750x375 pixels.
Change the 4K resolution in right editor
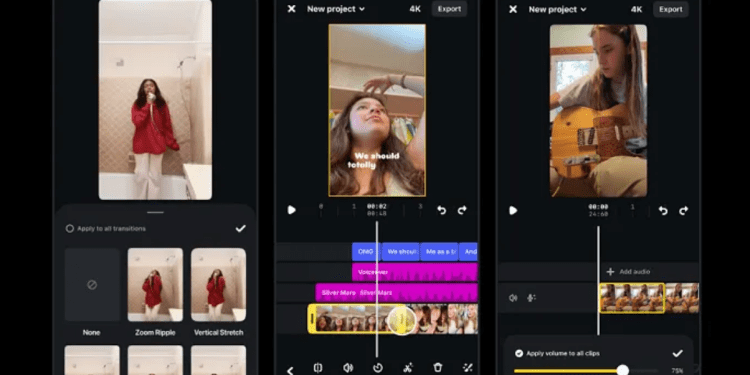[x=636, y=9]
